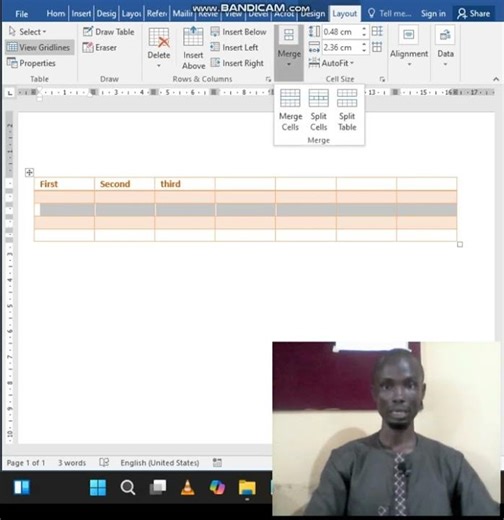504x520 pixels.
Task: Select the Draw Table tool
Action: (109, 32)
